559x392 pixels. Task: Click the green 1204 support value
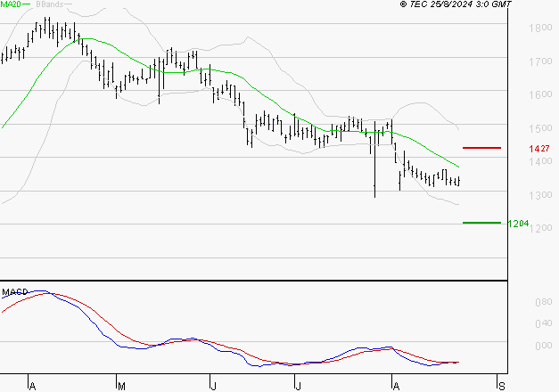pos(518,224)
